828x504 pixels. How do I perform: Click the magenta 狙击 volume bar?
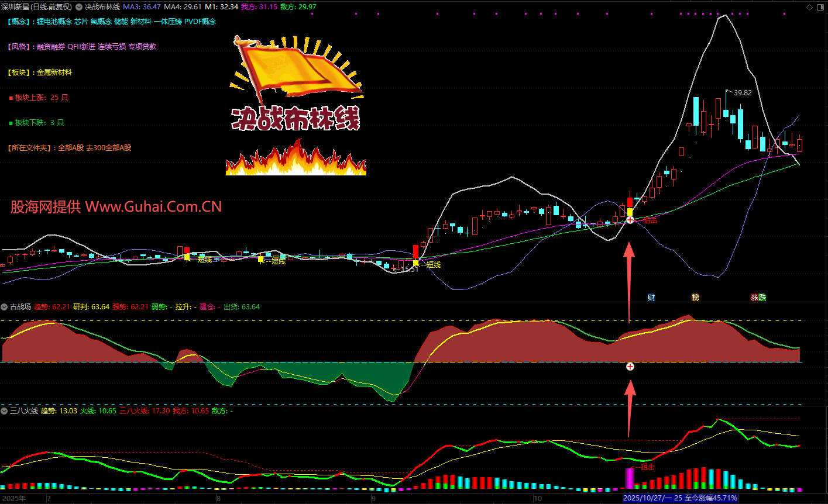click(x=630, y=478)
